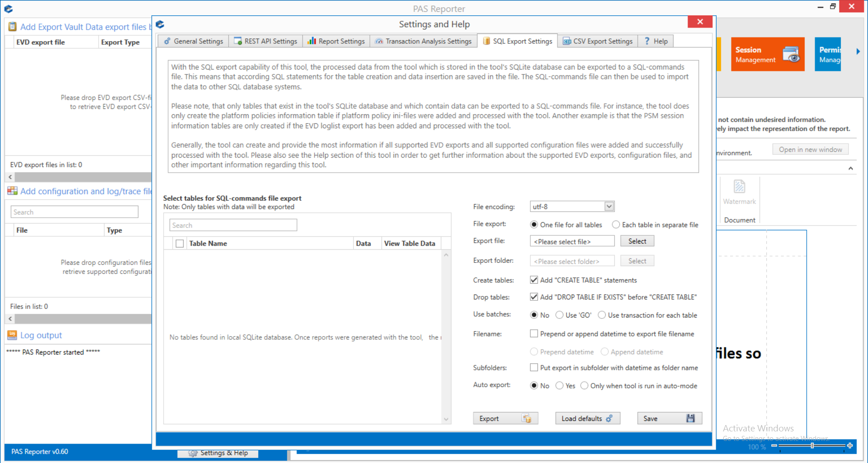Select One file for all tables

(534, 224)
